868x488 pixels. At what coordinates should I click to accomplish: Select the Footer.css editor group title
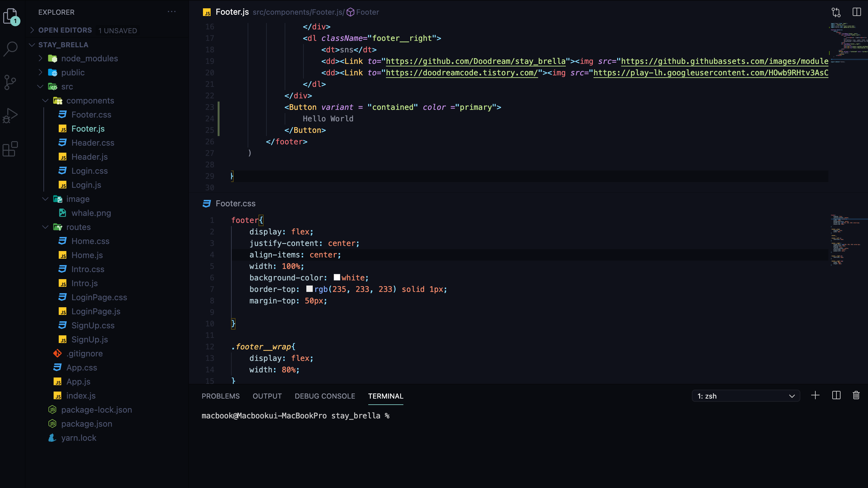236,203
